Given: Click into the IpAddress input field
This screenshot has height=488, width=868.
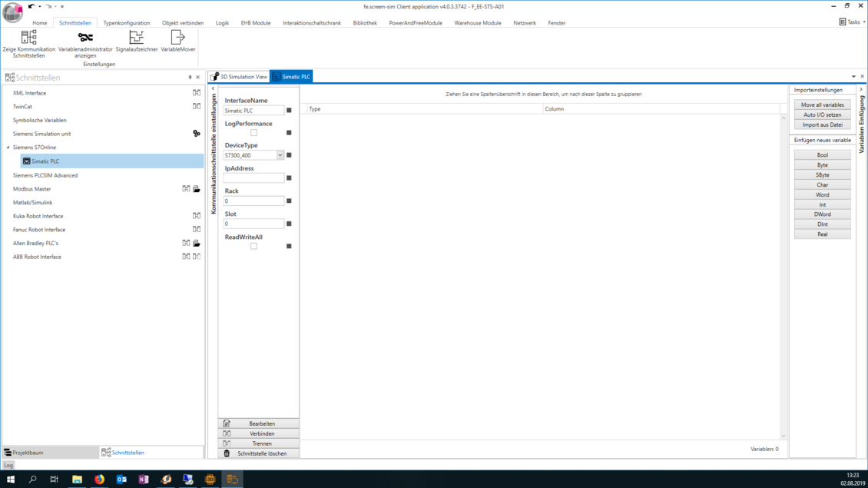Looking at the screenshot, I should click(x=253, y=178).
